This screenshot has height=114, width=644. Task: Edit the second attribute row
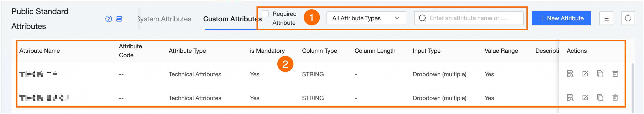click(585, 98)
